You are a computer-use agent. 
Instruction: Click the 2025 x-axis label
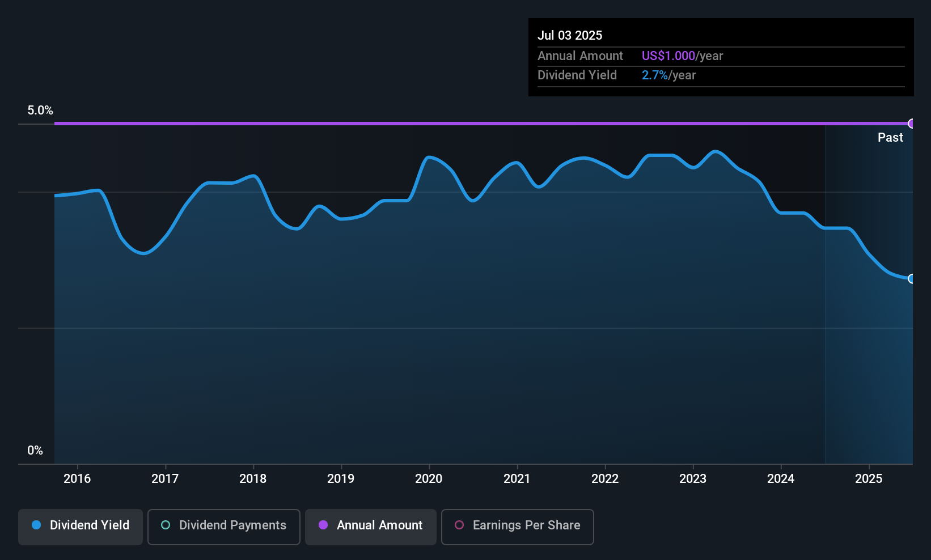869,478
